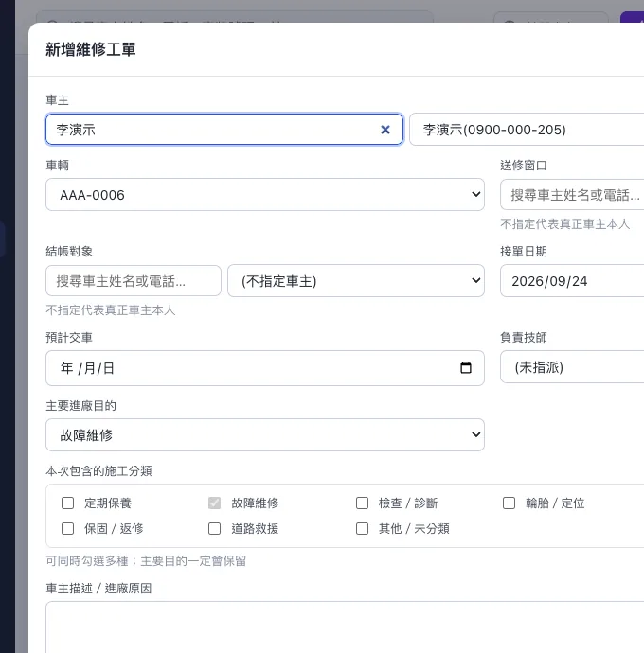Click the 預計交車 date input field

265,368
